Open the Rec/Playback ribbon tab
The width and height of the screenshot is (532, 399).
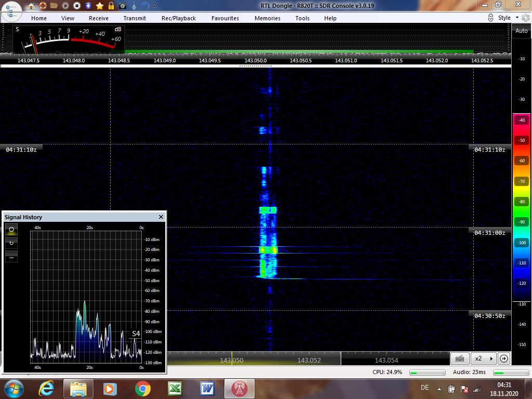[x=179, y=18]
